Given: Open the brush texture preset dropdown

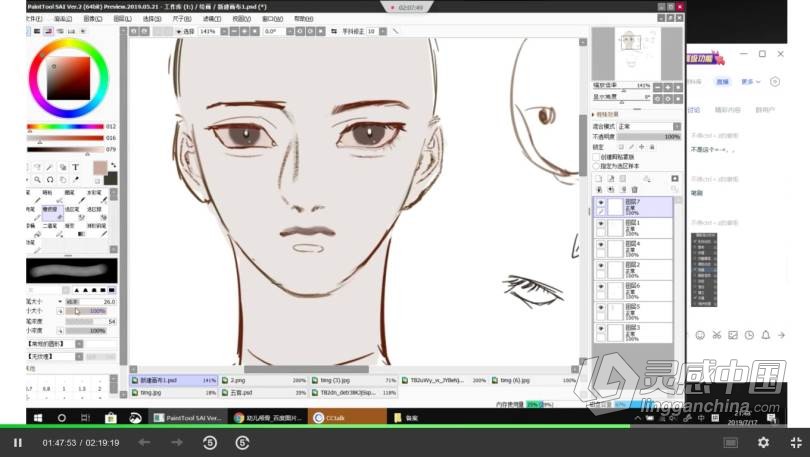Looking at the screenshot, I should coord(79,356).
